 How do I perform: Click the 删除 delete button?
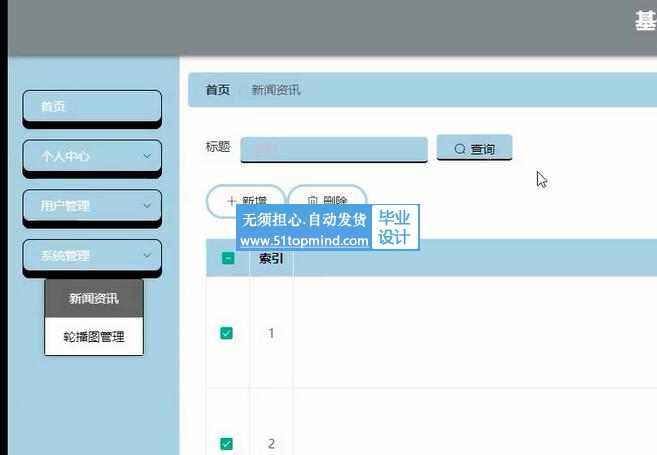[x=327, y=201]
